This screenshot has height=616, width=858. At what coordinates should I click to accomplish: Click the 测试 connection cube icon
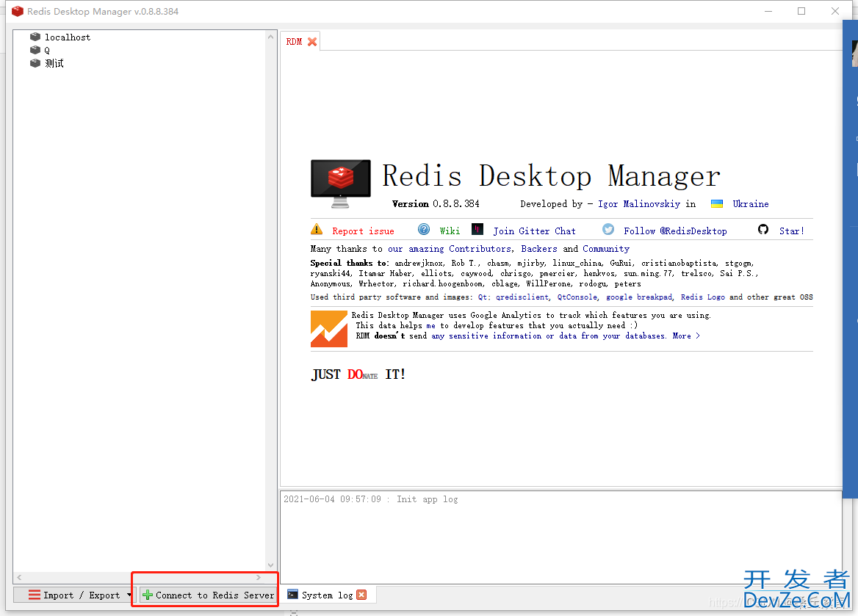[35, 63]
